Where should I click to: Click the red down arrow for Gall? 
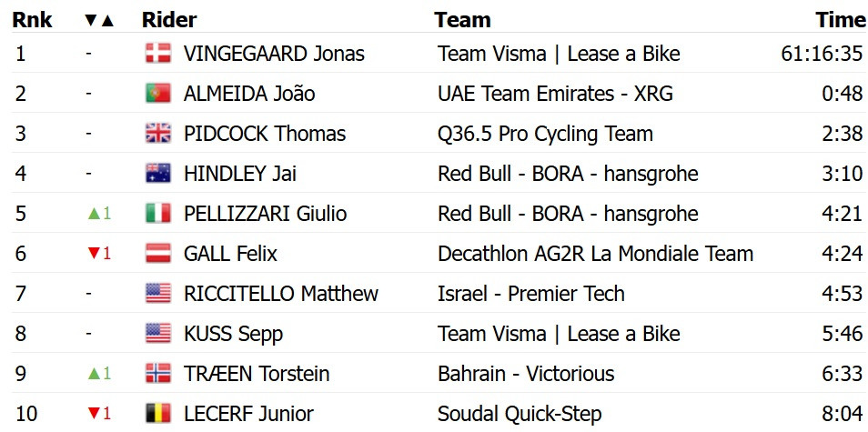92,254
